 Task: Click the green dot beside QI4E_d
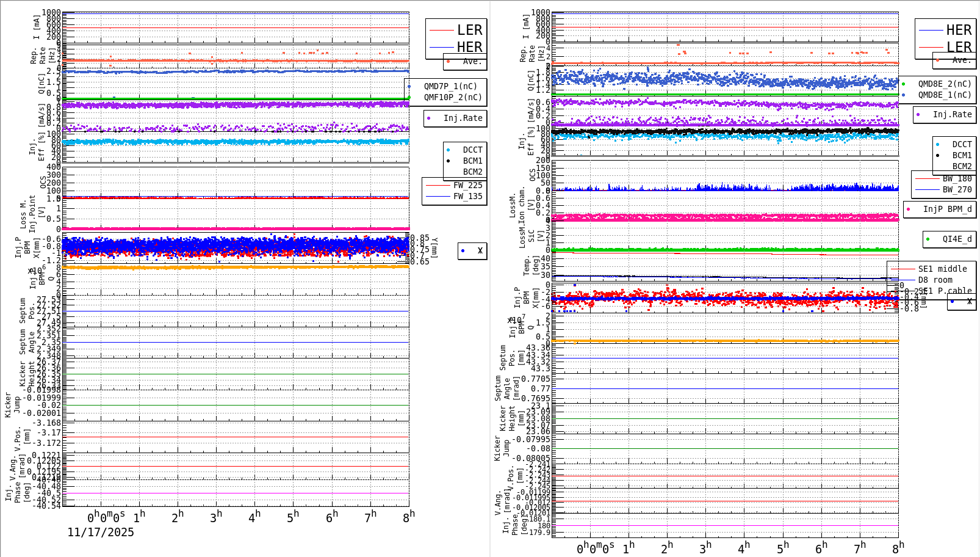pyautogui.click(x=928, y=239)
